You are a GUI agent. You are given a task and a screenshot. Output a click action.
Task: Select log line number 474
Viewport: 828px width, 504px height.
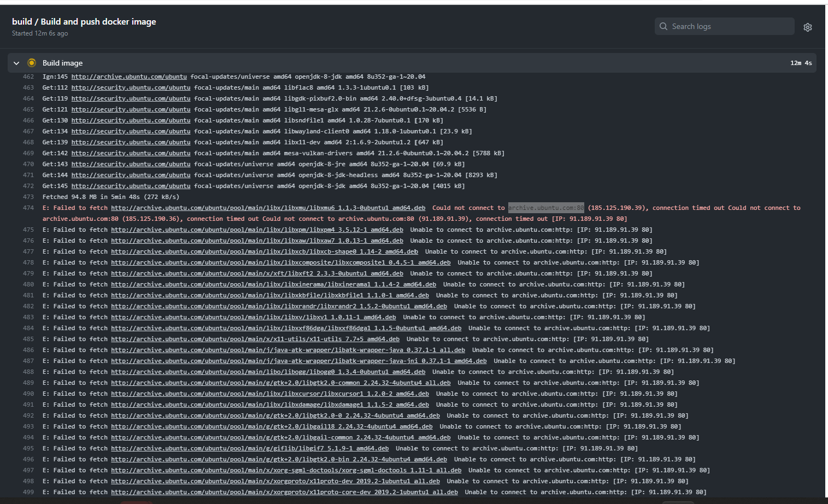click(28, 208)
